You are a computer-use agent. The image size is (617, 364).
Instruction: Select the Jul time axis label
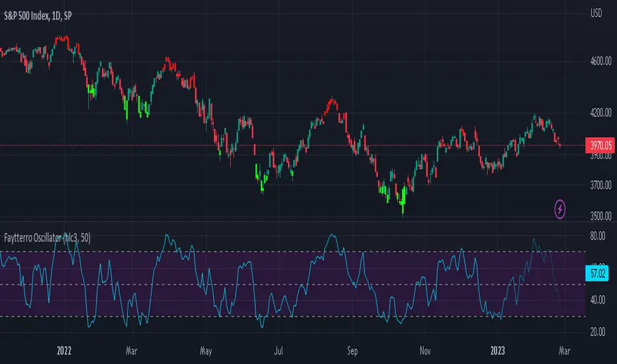[x=278, y=351]
